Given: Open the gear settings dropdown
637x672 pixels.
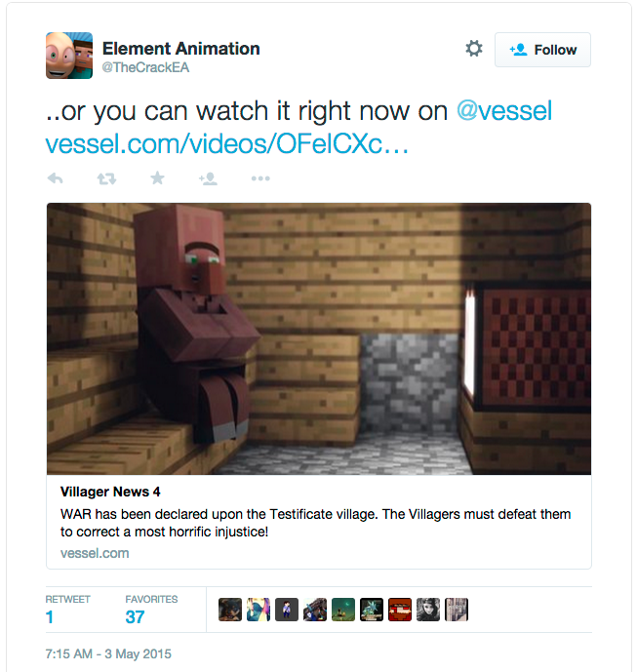Looking at the screenshot, I should coord(474,49).
